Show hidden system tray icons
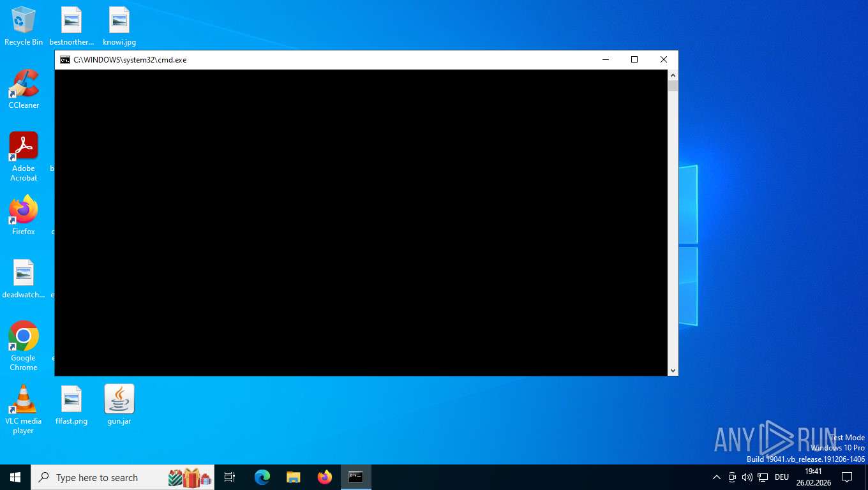The height and width of the screenshot is (490, 868). (716, 477)
